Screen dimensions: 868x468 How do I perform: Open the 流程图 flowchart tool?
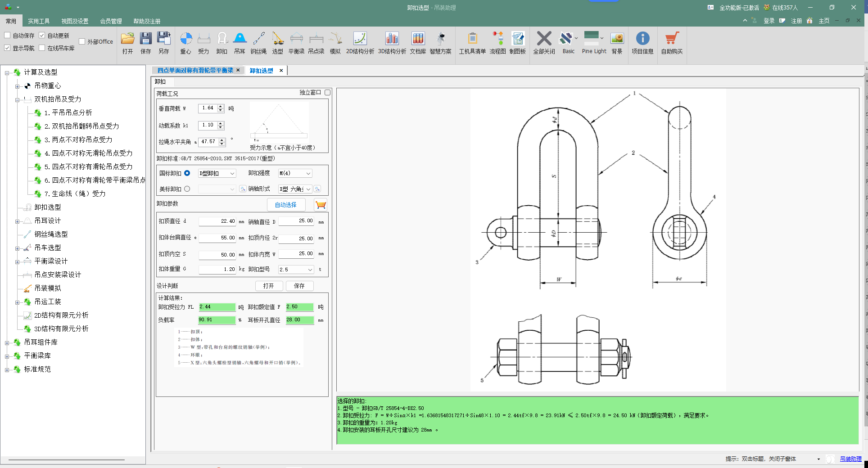[x=498, y=43]
